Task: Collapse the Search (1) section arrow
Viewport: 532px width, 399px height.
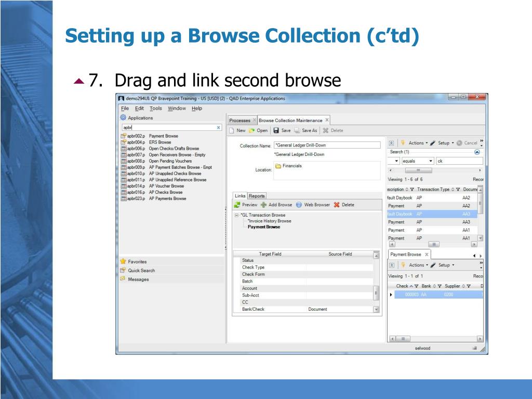Action: [477, 152]
